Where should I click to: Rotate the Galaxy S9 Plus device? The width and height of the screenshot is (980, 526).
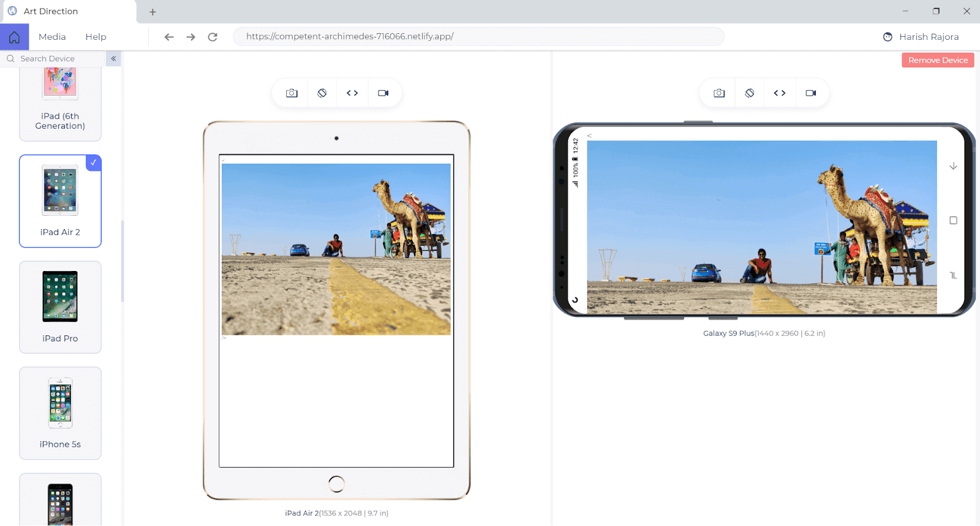click(x=750, y=93)
